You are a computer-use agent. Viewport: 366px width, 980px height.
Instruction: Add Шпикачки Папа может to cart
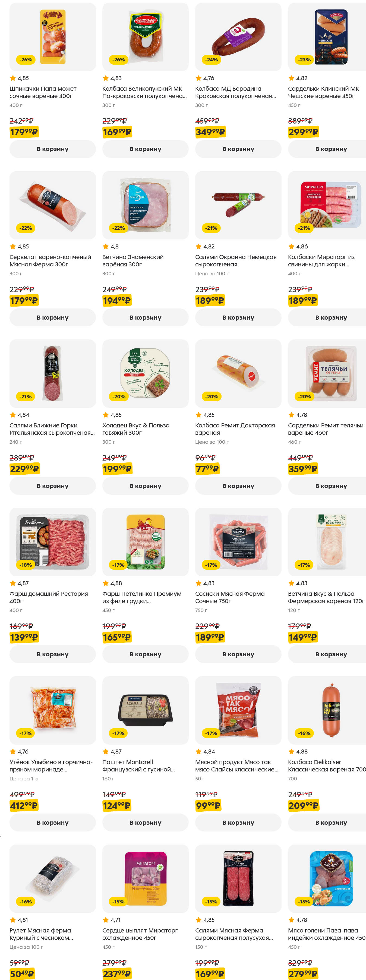pyautogui.click(x=52, y=149)
